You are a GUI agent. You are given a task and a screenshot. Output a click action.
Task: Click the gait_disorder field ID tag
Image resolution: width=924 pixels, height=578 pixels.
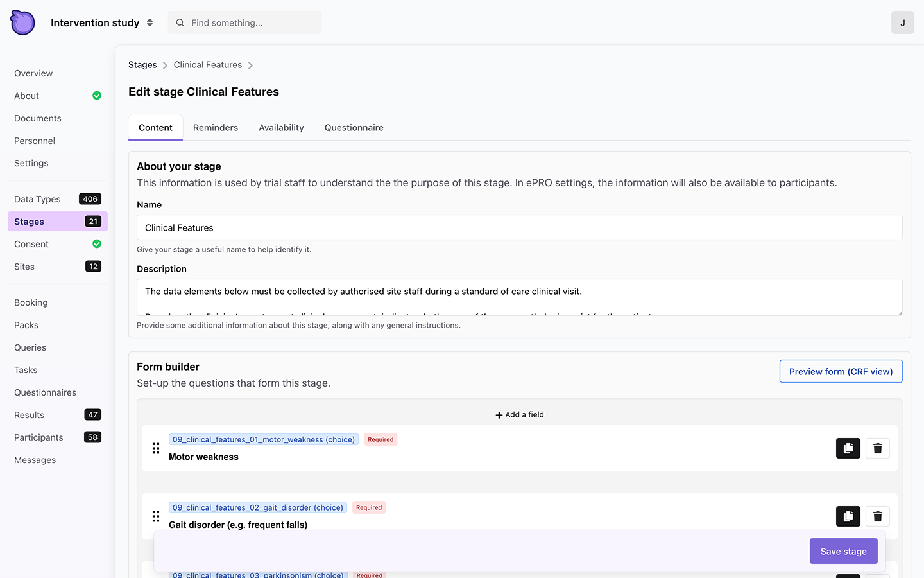258,507
